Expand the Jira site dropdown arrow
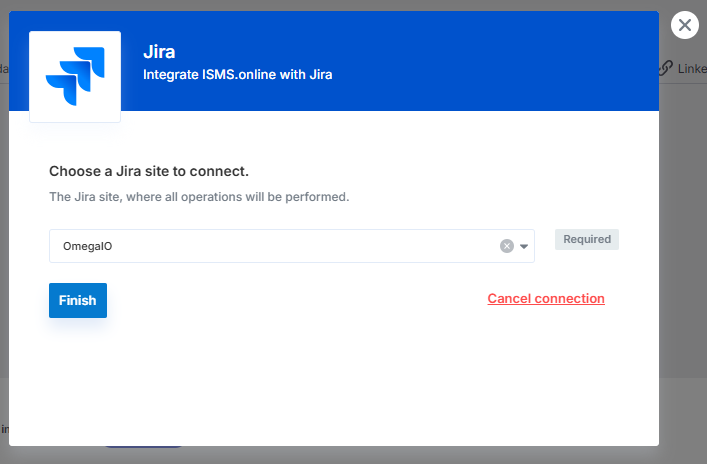 point(524,246)
